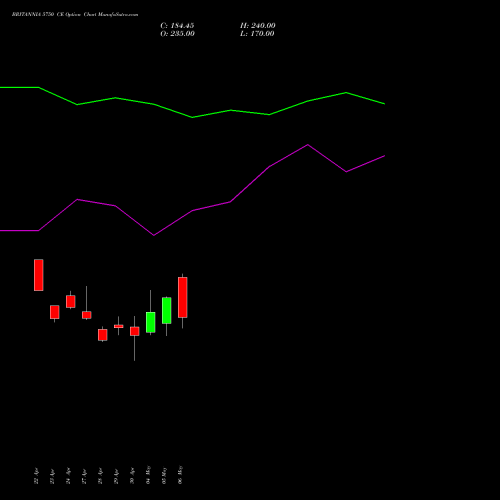The height and width of the screenshot is (500, 500).
Task: Click the 27 Apr date label
Action: click(x=84, y=476)
